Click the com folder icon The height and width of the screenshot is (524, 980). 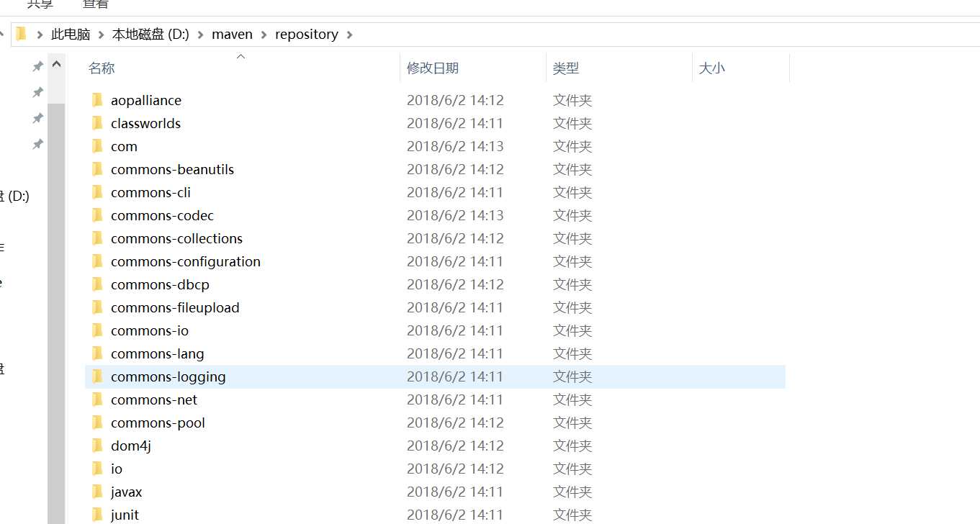(98, 146)
